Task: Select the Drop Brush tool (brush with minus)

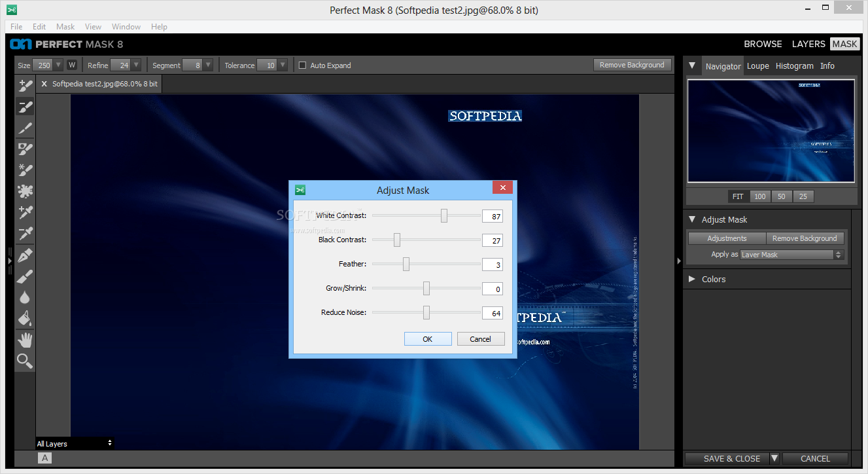Action: click(25, 107)
